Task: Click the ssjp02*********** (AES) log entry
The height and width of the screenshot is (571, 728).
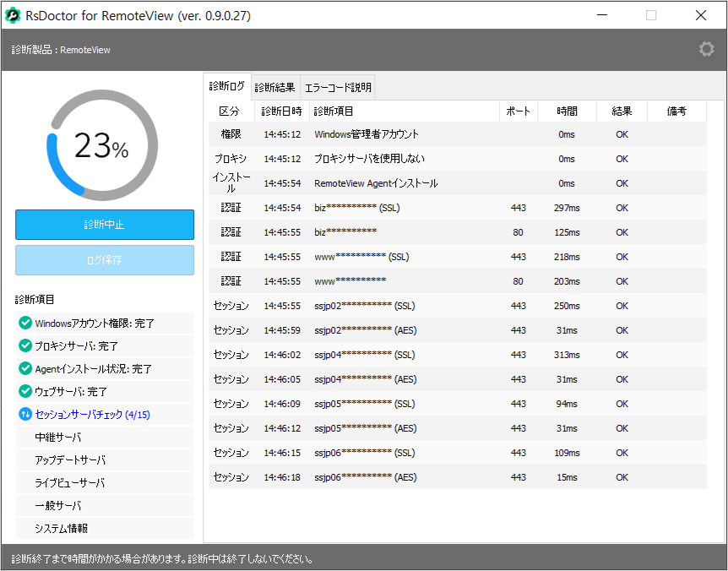Action: click(x=457, y=330)
